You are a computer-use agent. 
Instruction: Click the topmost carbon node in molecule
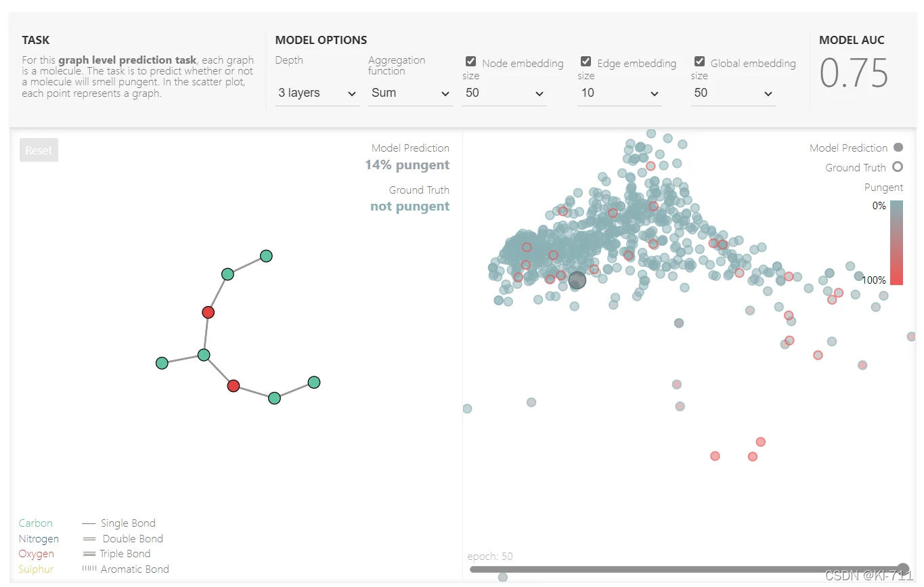[266, 256]
